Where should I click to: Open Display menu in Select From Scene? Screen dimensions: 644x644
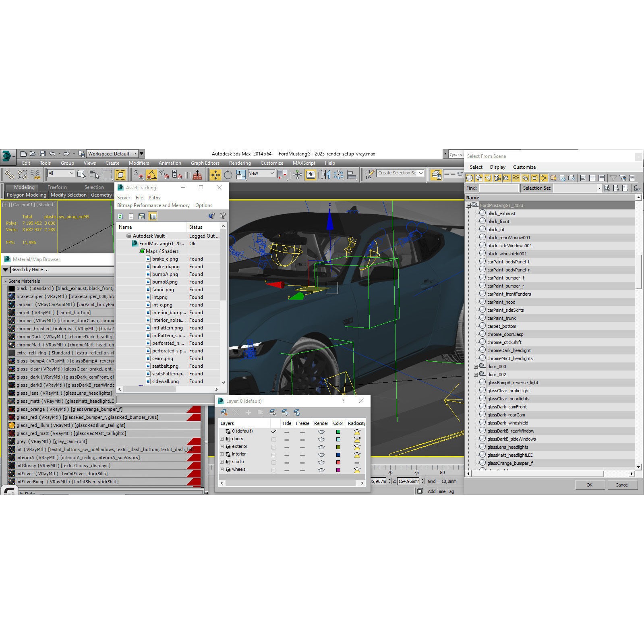click(497, 167)
